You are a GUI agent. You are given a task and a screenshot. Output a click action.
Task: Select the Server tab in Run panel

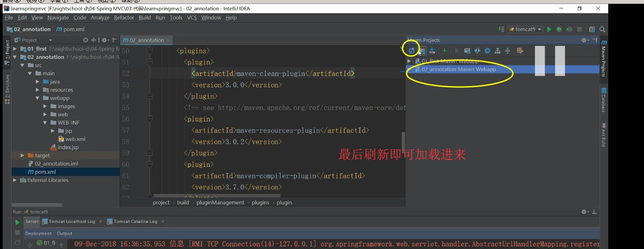[32, 222]
